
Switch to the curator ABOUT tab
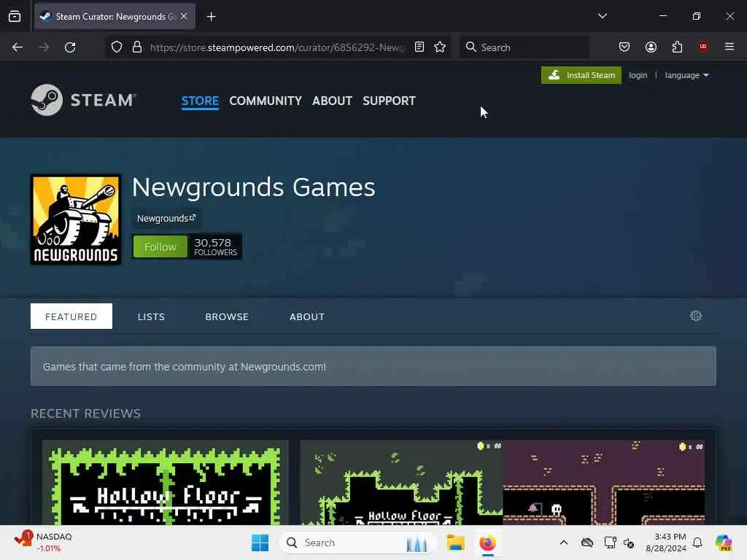(x=307, y=316)
